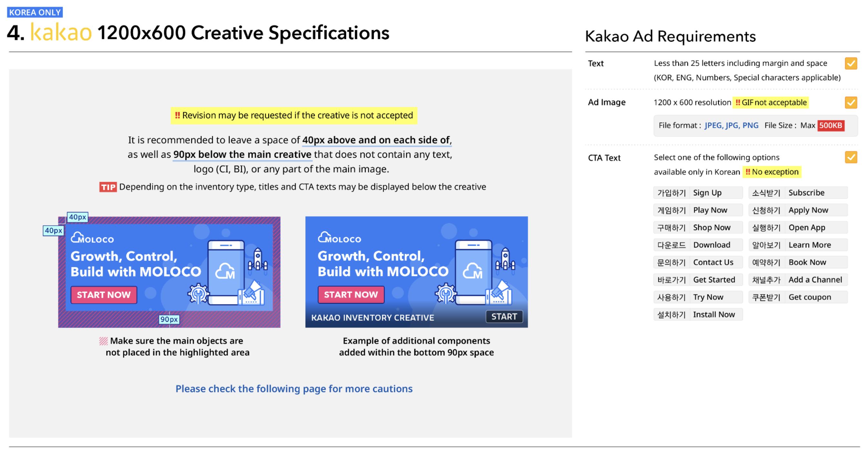
Task: Click the red 500KB max size badge
Action: coord(831,125)
